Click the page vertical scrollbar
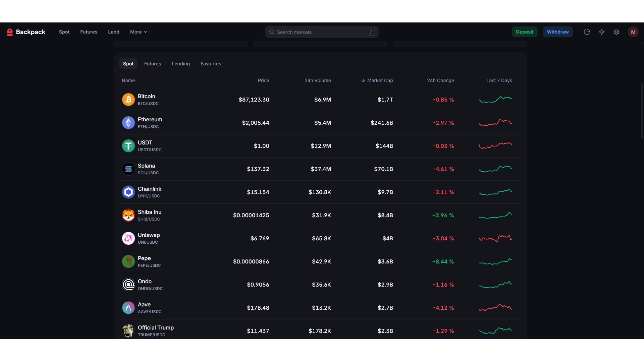This screenshot has width=644, height=362. (x=642, y=111)
